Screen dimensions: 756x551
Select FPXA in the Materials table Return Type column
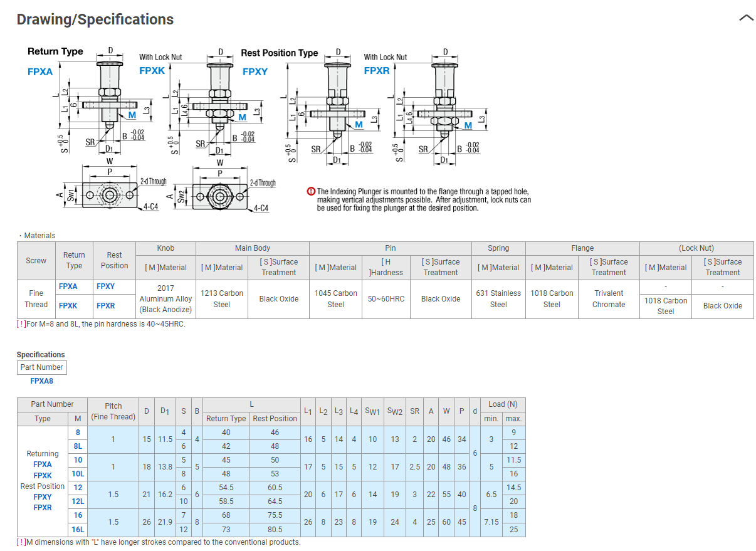[68, 286]
